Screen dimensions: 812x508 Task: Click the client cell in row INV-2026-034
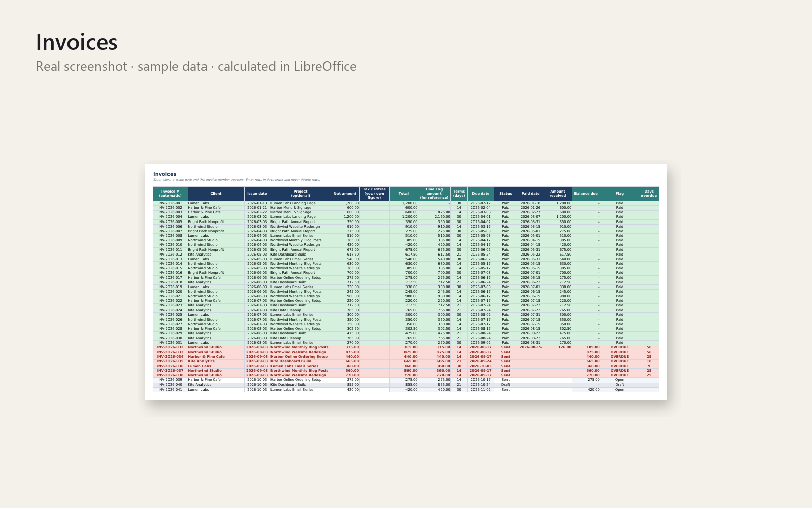[x=216, y=357]
